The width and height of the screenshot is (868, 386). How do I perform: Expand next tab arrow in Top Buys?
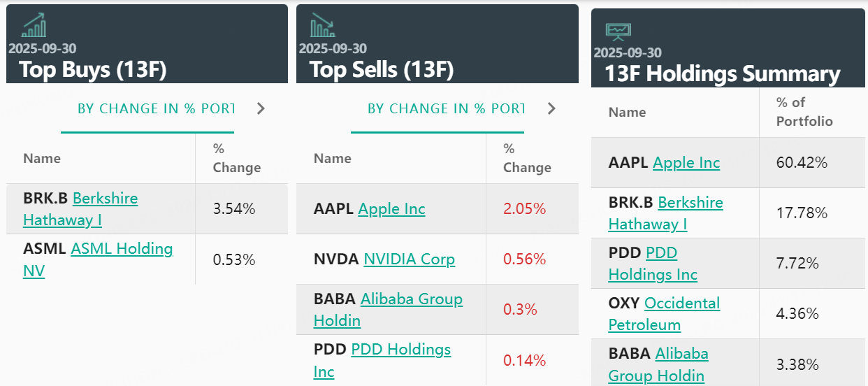[x=261, y=108]
